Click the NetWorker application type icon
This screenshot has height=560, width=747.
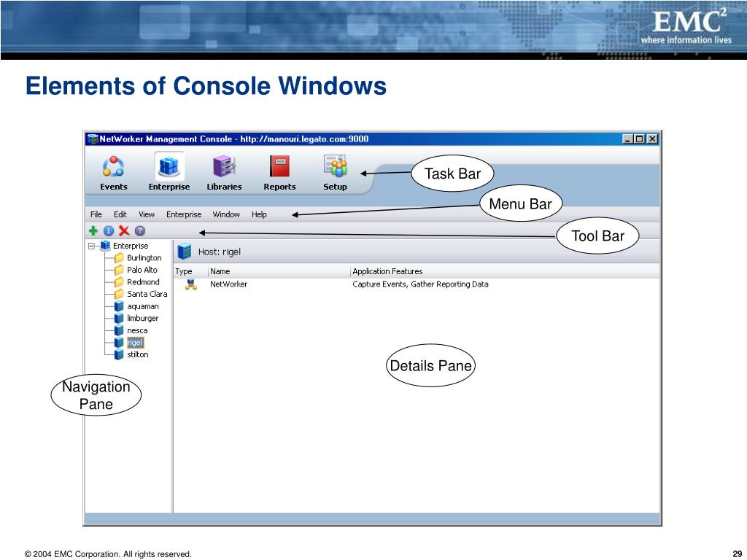pos(191,285)
